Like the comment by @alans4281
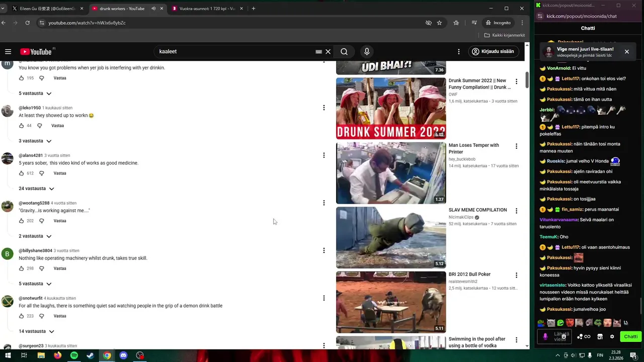The height and width of the screenshot is (362, 644). 21,173
